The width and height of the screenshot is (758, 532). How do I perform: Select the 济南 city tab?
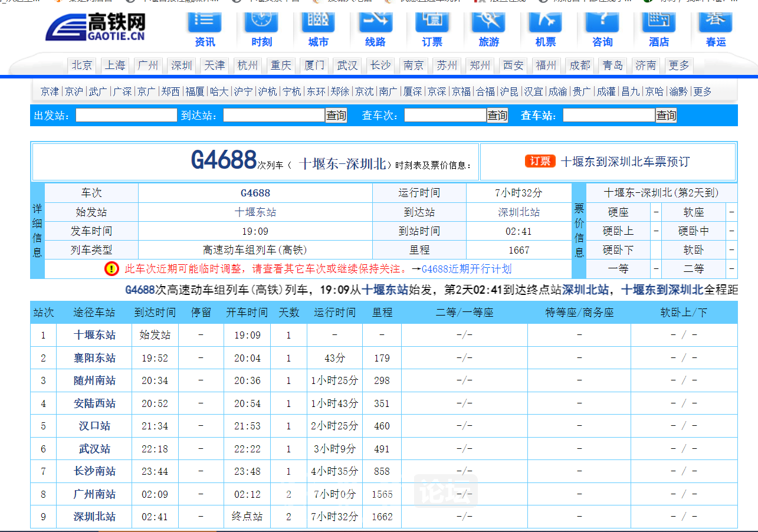click(x=646, y=65)
